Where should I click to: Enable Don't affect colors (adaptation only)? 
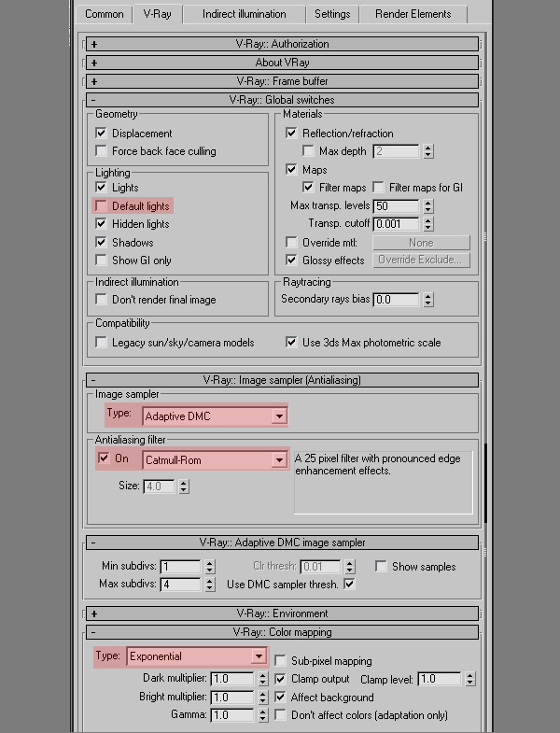[280, 715]
